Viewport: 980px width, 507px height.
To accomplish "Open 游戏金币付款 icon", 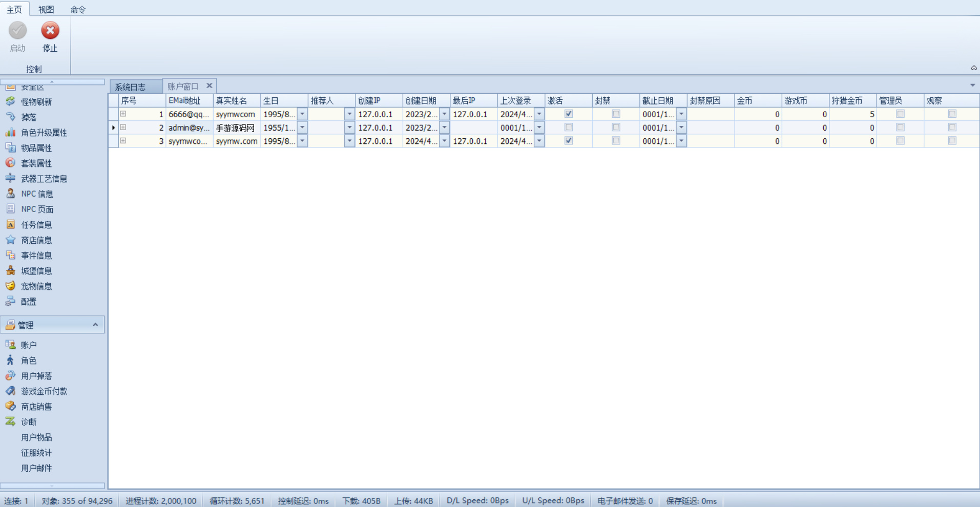I will click(10, 391).
